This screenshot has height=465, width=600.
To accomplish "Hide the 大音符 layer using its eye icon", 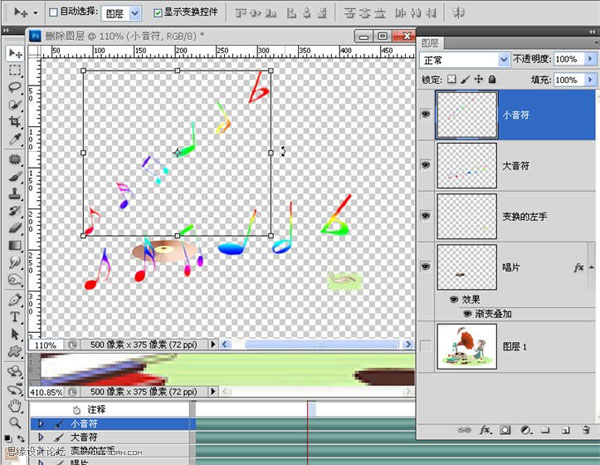I will click(427, 164).
